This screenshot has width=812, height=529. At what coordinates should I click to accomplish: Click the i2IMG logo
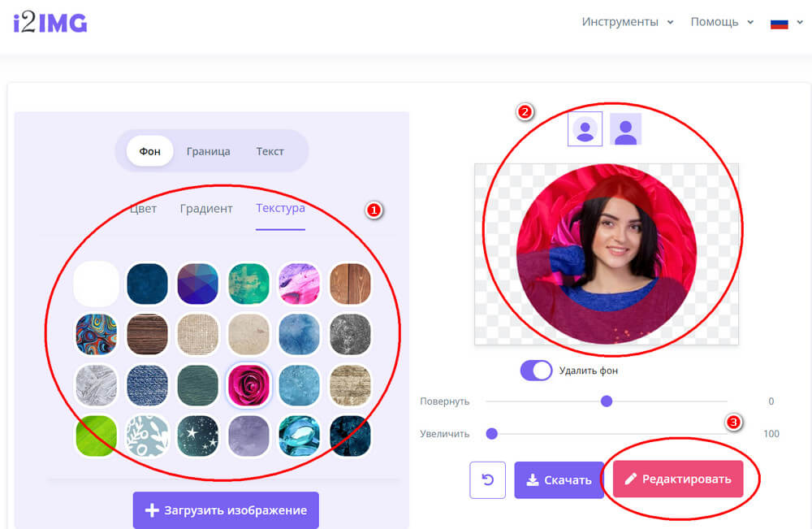pos(50,23)
